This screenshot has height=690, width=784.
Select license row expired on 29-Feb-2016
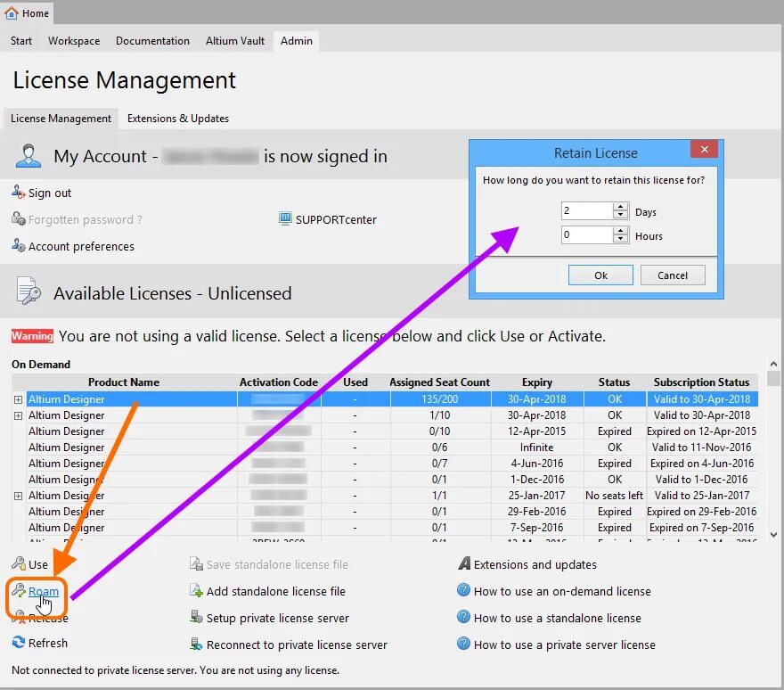click(x=385, y=512)
